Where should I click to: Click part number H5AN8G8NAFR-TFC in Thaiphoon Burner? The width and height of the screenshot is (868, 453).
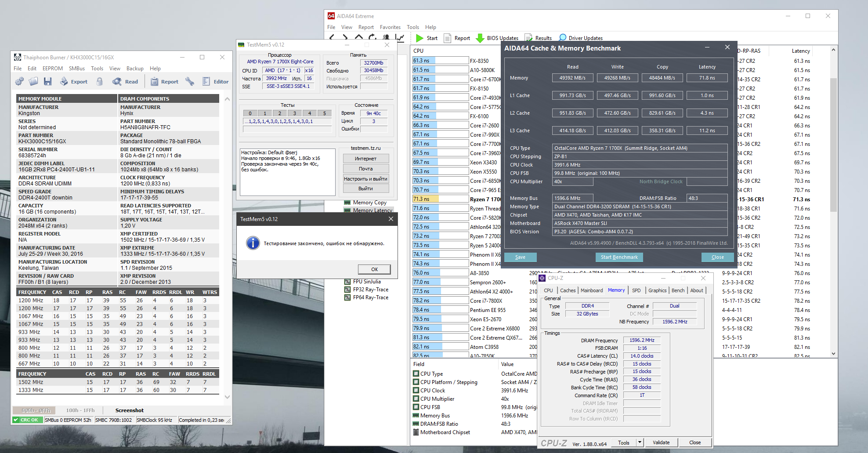[145, 127]
